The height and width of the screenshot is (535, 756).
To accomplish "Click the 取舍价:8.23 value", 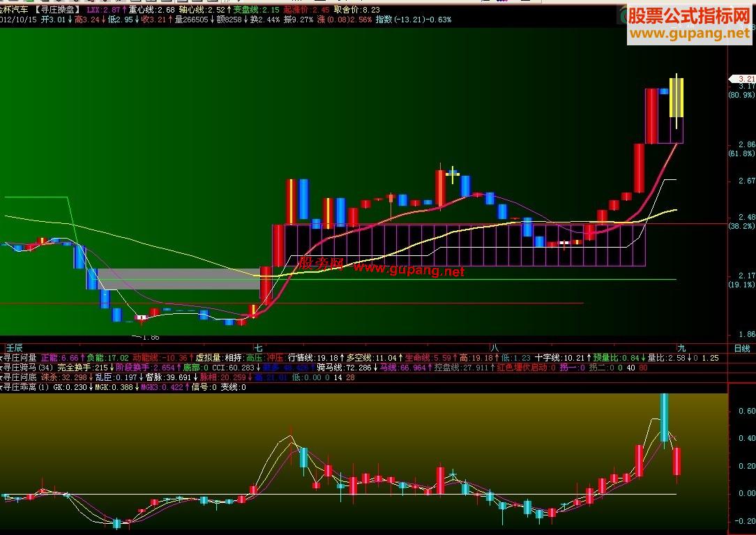I will pos(356,10).
